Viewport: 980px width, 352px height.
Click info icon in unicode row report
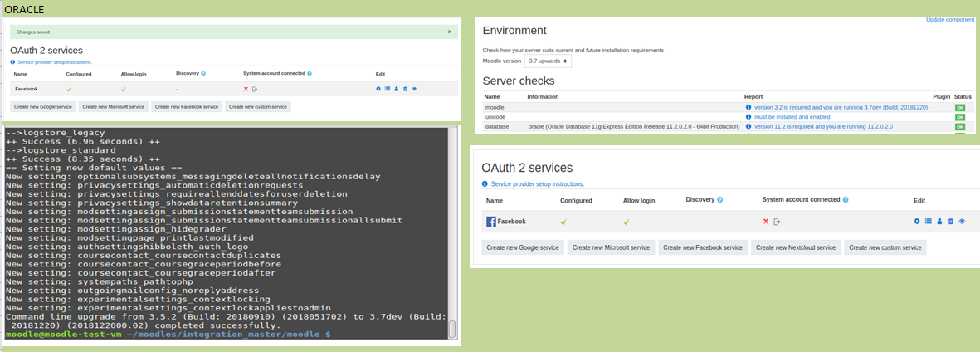pyautogui.click(x=748, y=117)
